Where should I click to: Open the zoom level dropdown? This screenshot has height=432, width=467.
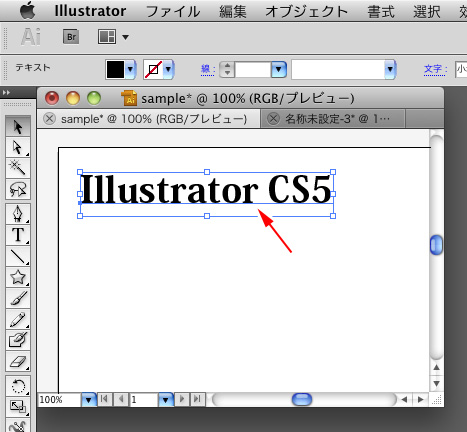click(89, 399)
